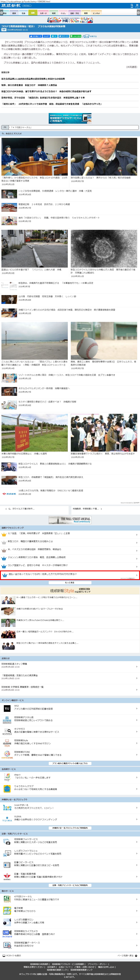This screenshot has width=140, height=980.
Task: Go to next article 利権動終 arrow
Action: pyautogui.click(x=101, y=509)
